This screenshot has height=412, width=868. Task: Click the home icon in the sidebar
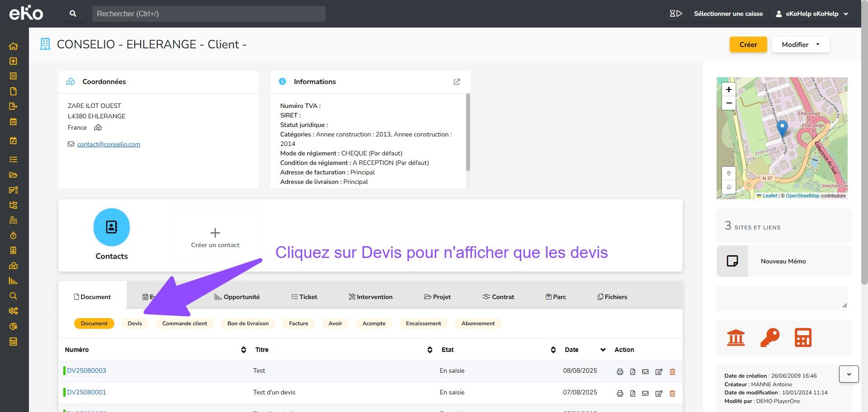point(13,46)
